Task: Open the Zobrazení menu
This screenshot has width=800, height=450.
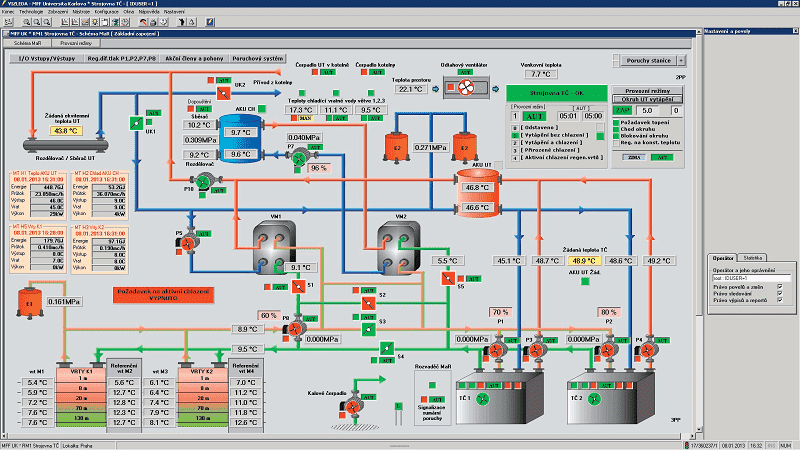Action: (58, 11)
